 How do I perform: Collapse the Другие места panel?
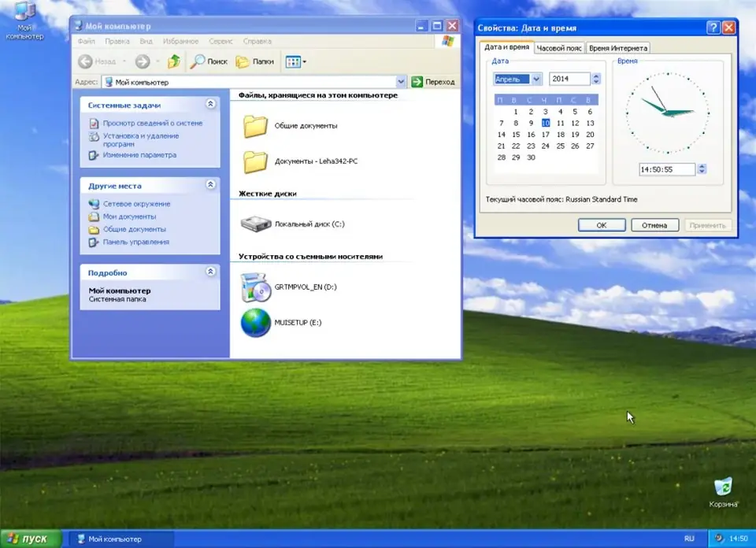[210, 184]
